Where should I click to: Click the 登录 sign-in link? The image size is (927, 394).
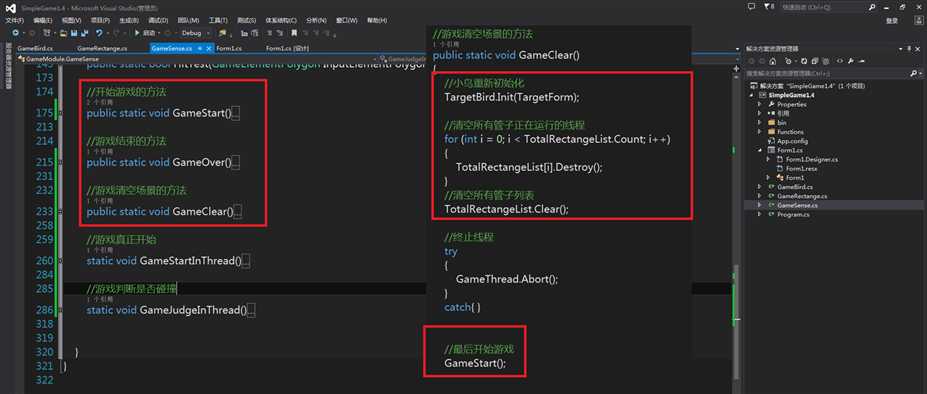[x=892, y=20]
